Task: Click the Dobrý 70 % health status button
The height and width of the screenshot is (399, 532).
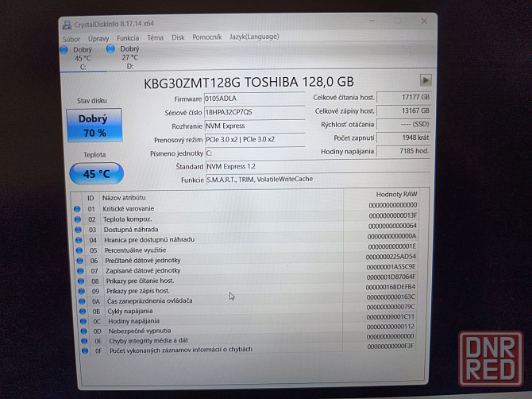Action: point(94,125)
